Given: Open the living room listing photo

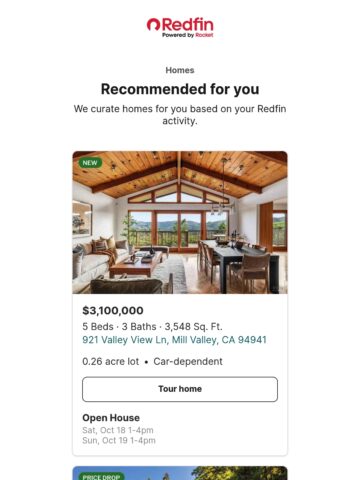Looking at the screenshot, I should click(x=180, y=222).
